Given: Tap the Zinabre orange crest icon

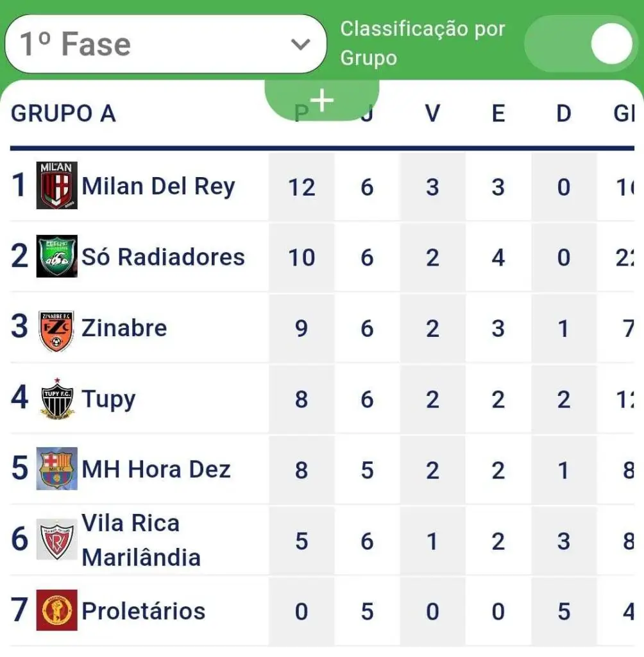Looking at the screenshot, I should pyautogui.click(x=56, y=330).
